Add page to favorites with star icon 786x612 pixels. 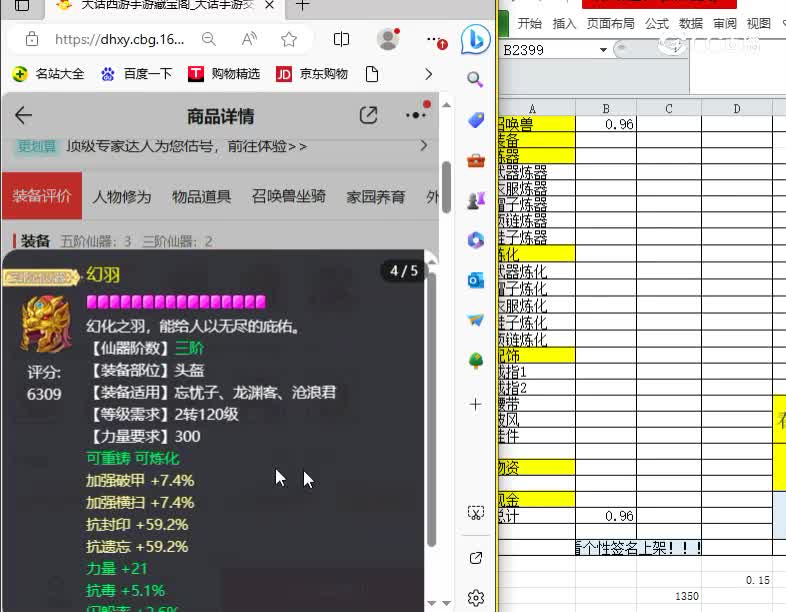click(x=289, y=39)
